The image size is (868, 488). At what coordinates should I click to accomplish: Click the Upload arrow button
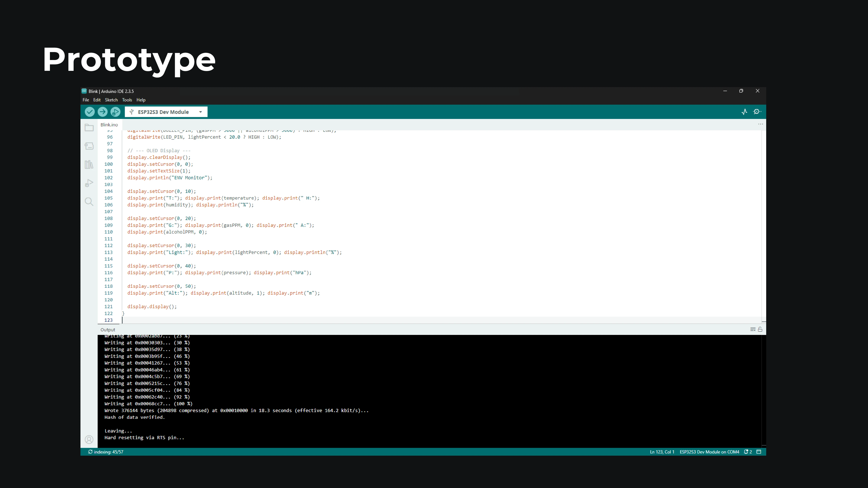click(102, 112)
